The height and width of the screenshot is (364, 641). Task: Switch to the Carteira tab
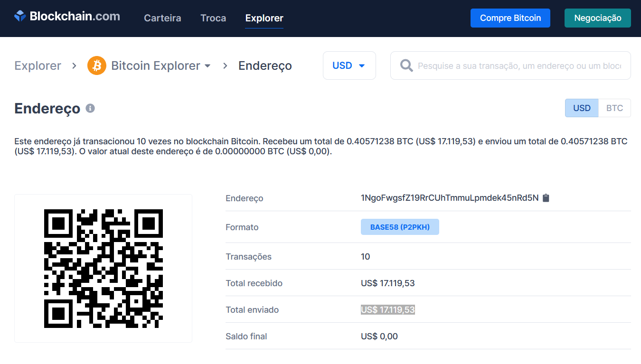click(x=162, y=18)
